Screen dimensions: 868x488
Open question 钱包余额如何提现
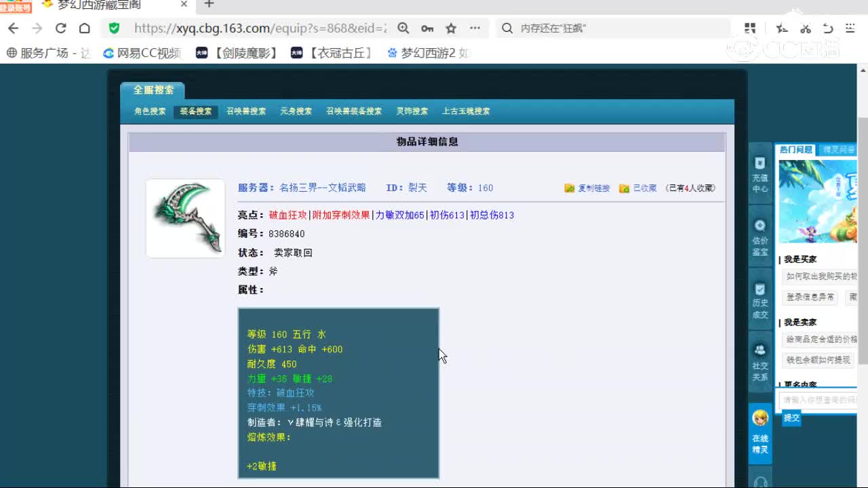tap(818, 360)
